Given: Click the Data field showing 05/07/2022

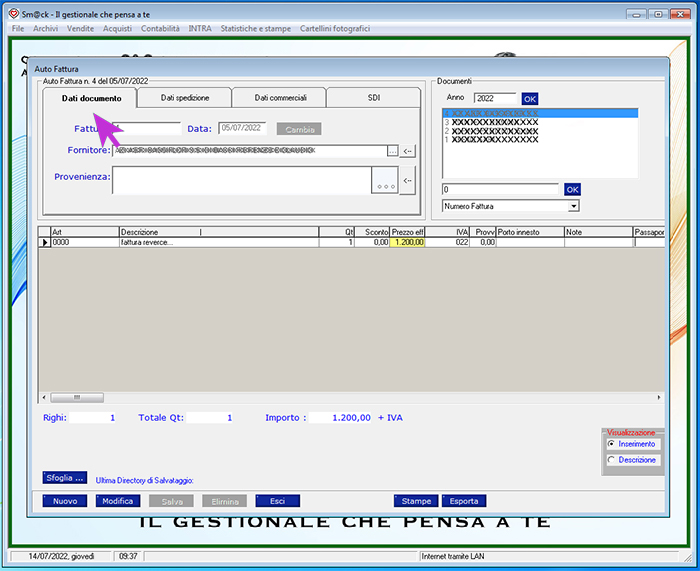Looking at the screenshot, I should 242,128.
